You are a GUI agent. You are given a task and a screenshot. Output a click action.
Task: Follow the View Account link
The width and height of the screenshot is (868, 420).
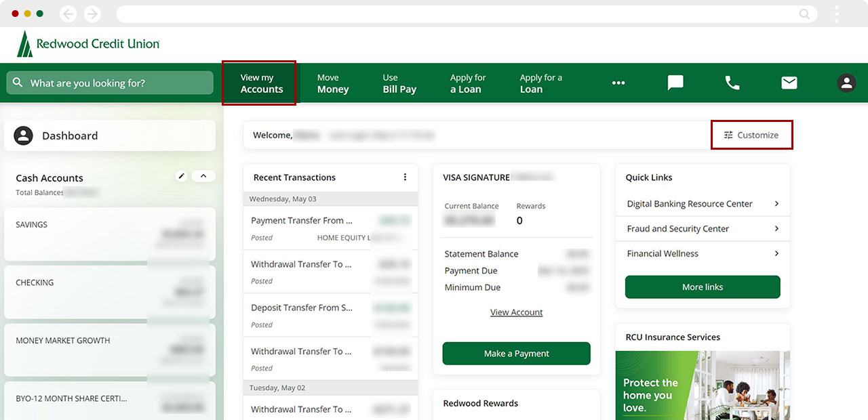517,312
